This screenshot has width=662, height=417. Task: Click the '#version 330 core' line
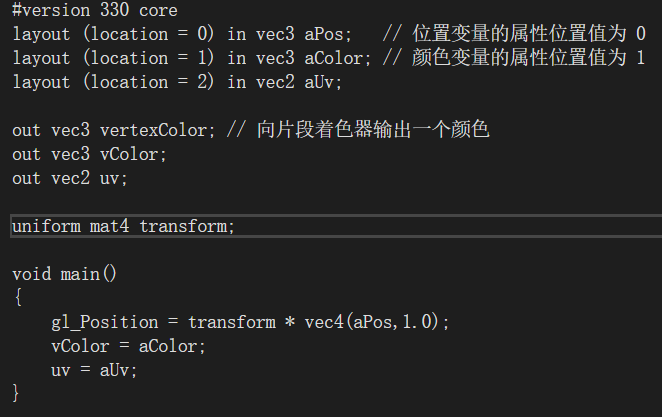95,10
